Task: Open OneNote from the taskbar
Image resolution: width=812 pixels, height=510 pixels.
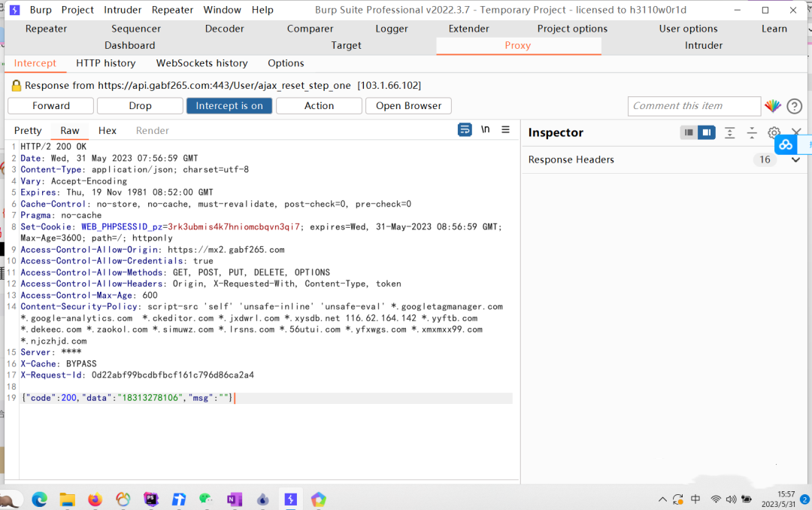Action: point(234,499)
